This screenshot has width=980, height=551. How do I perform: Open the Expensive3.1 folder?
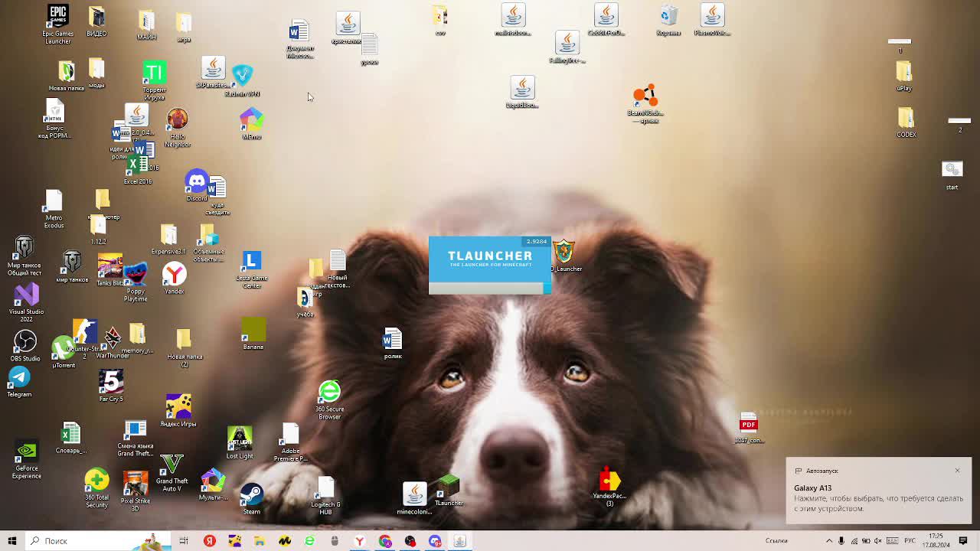tap(168, 240)
